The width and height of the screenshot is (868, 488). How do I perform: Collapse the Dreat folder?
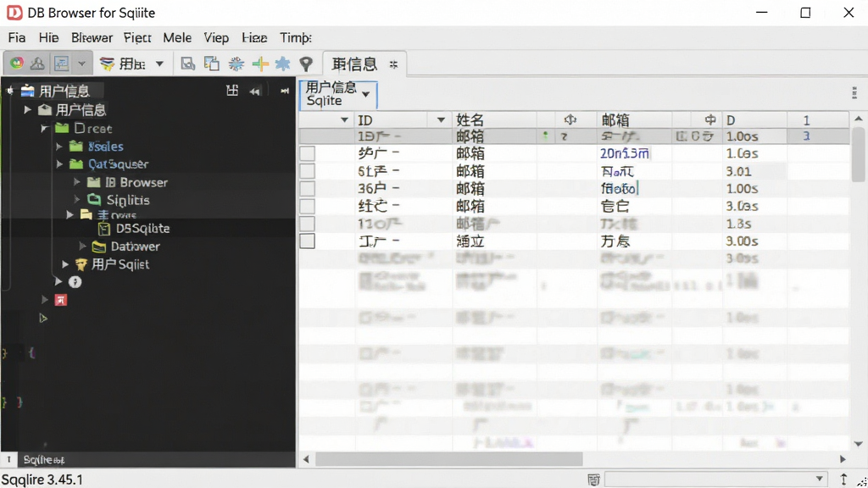point(44,129)
